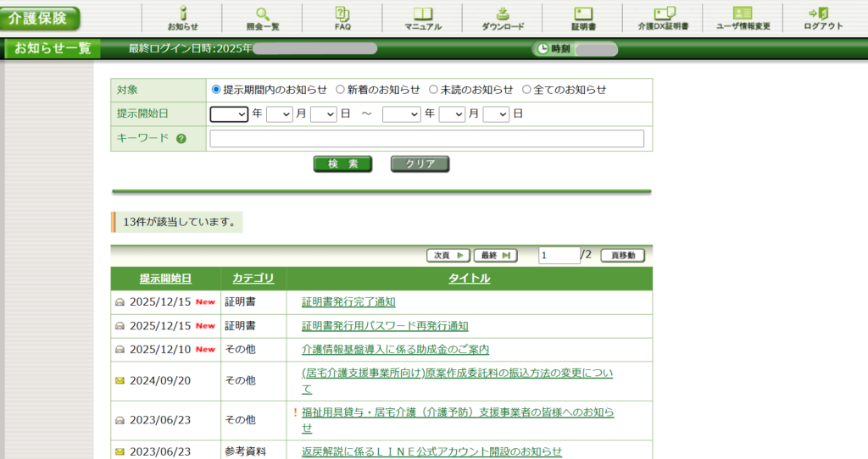Go to next page with 次頁 button
Image resolution: width=868 pixels, height=459 pixels.
point(448,256)
